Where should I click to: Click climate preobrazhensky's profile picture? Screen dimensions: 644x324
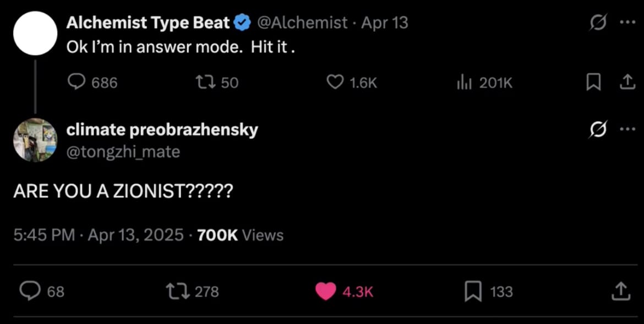35,140
